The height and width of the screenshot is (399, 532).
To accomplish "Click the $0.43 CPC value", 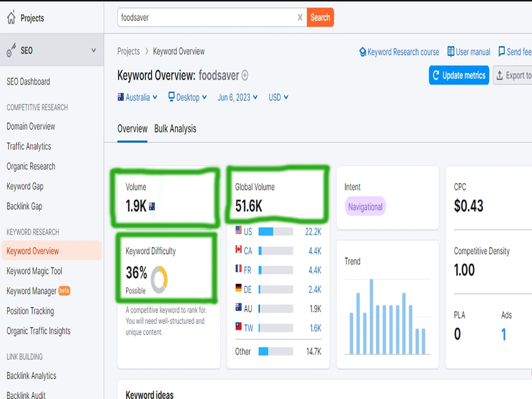I will (469, 206).
